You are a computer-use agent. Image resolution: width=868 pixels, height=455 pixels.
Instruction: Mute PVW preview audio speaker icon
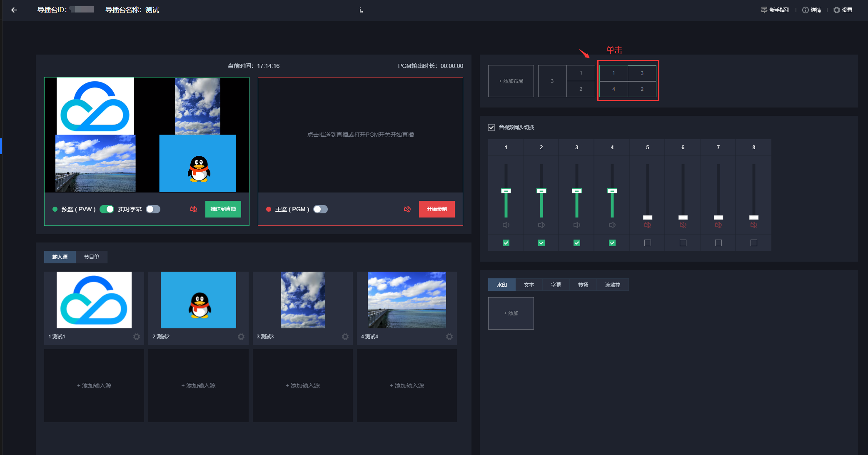194,209
